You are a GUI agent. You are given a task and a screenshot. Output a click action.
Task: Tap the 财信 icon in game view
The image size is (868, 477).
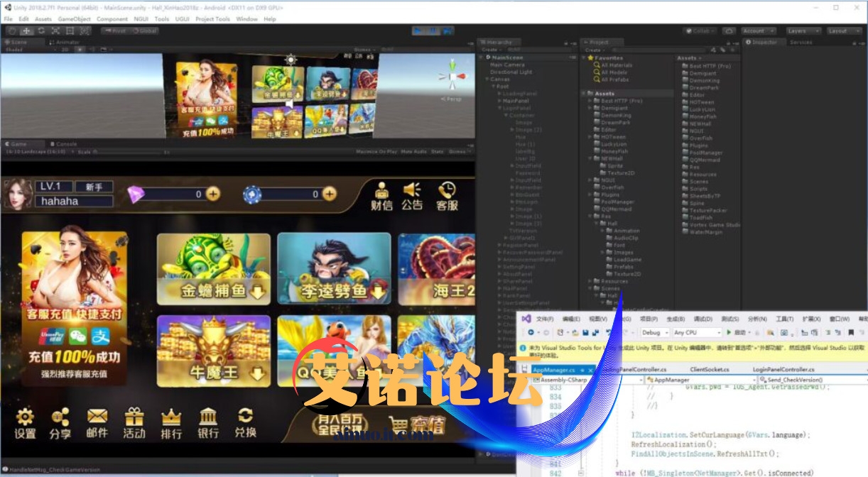[381, 196]
